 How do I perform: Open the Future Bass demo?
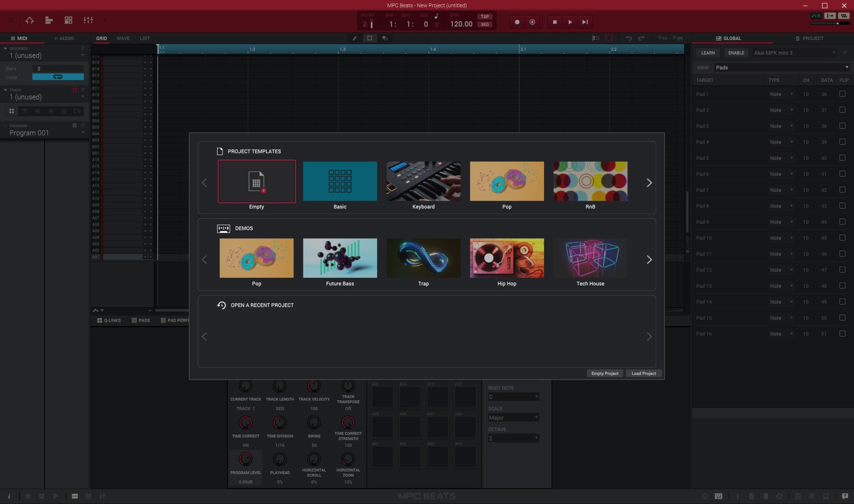click(x=340, y=258)
